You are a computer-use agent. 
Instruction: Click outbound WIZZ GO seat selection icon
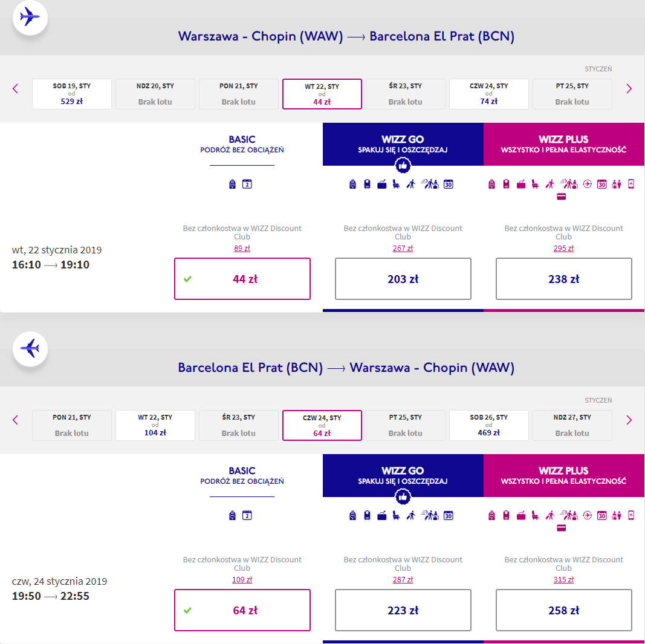coord(396,184)
